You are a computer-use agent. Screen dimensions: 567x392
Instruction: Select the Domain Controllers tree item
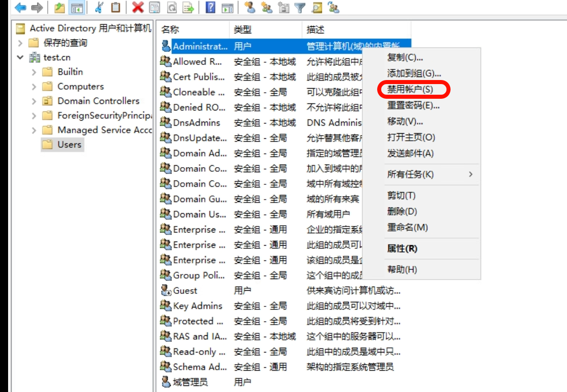tap(91, 101)
